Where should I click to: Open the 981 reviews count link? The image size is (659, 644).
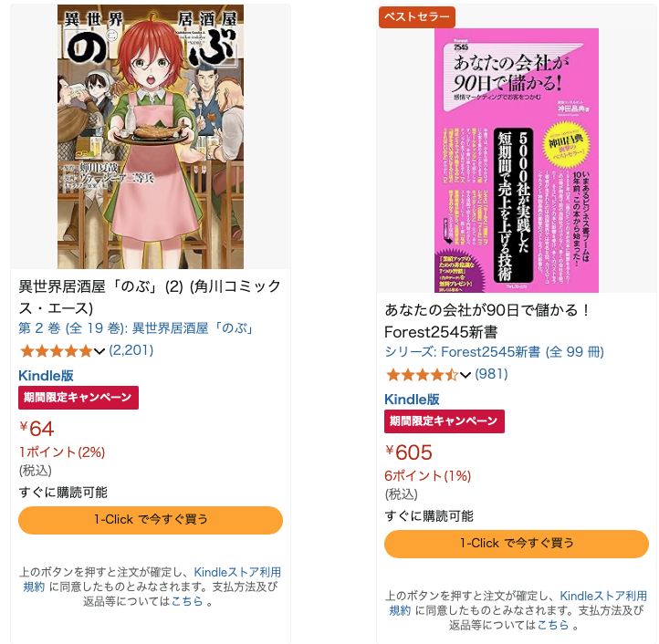[491, 374]
